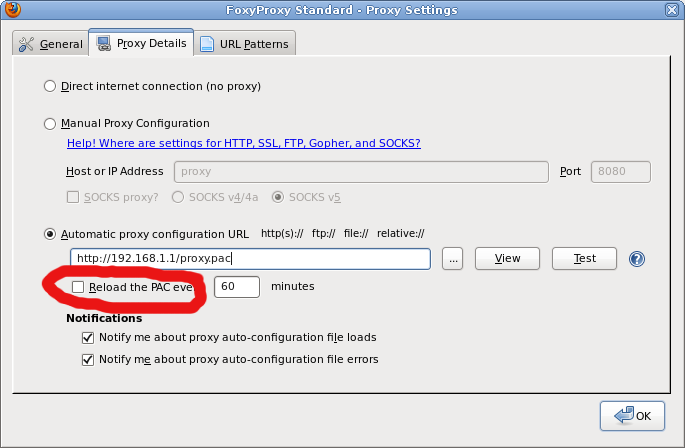Click the computer icon on Proxy Details tab
The height and width of the screenshot is (448, 685).
click(104, 43)
